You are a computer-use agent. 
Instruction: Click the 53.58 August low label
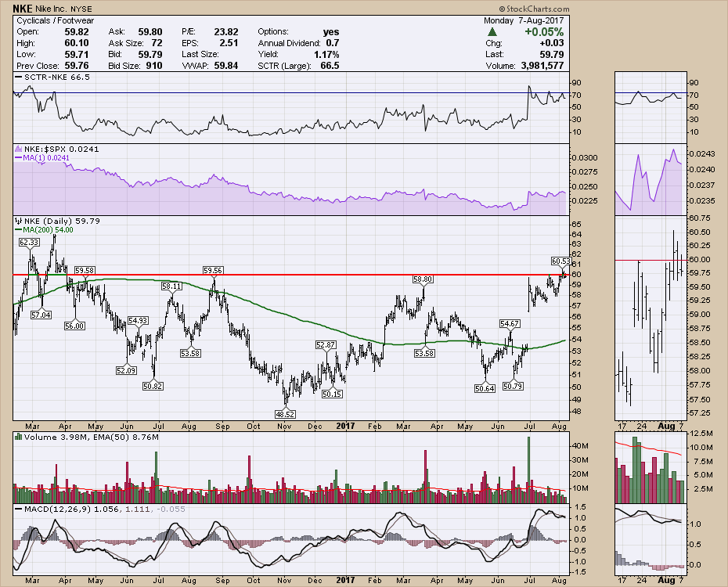coord(190,353)
